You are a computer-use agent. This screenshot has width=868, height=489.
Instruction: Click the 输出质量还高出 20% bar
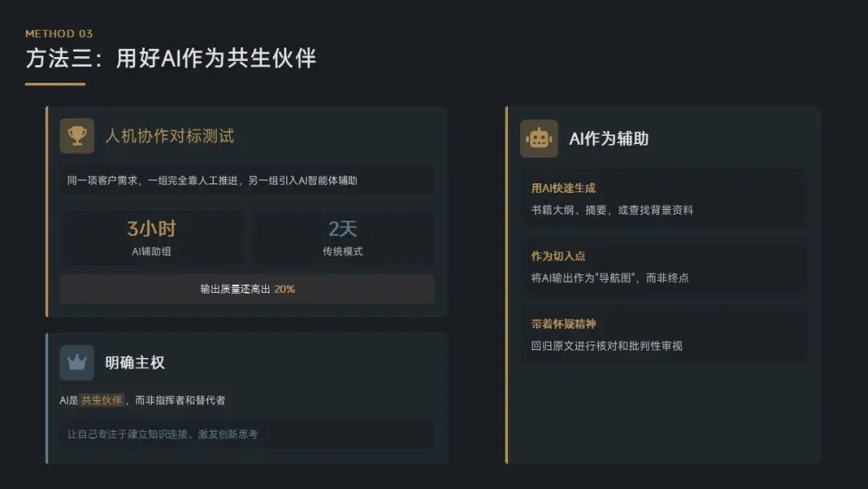[247, 289]
